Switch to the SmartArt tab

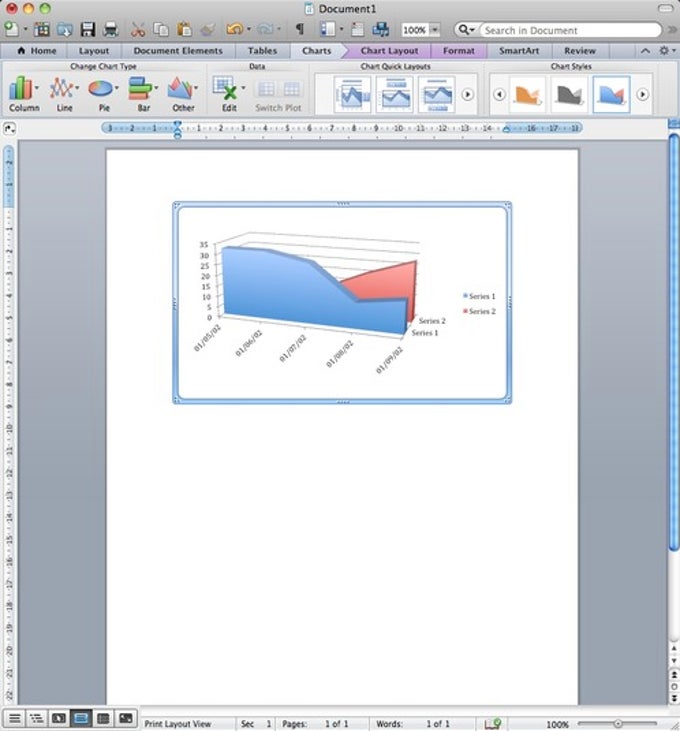click(x=519, y=51)
